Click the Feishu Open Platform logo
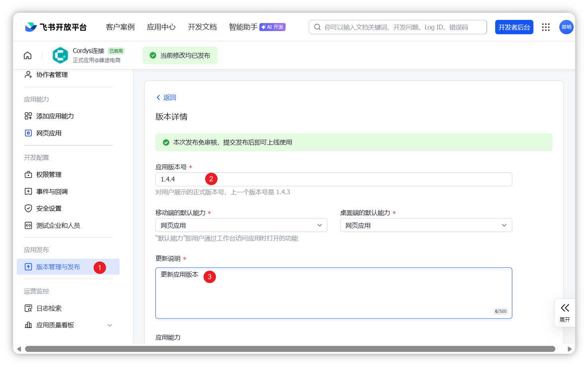The image size is (588, 367). [56, 27]
